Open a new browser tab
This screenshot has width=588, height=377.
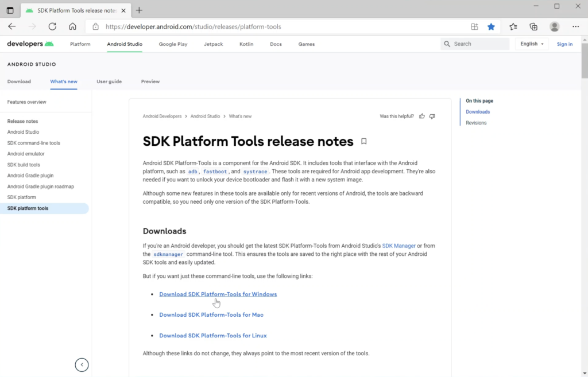[139, 10]
